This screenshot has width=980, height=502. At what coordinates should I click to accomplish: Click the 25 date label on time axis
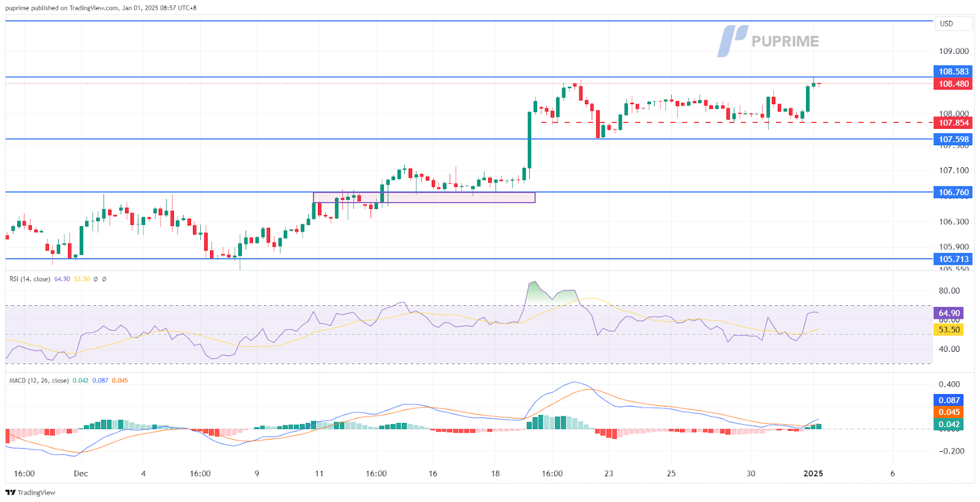(671, 474)
